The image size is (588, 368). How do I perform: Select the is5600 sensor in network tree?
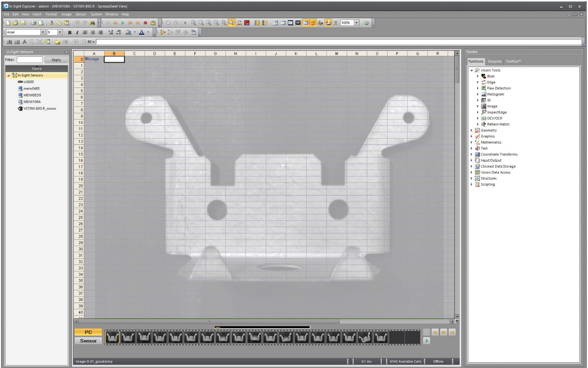29,82
